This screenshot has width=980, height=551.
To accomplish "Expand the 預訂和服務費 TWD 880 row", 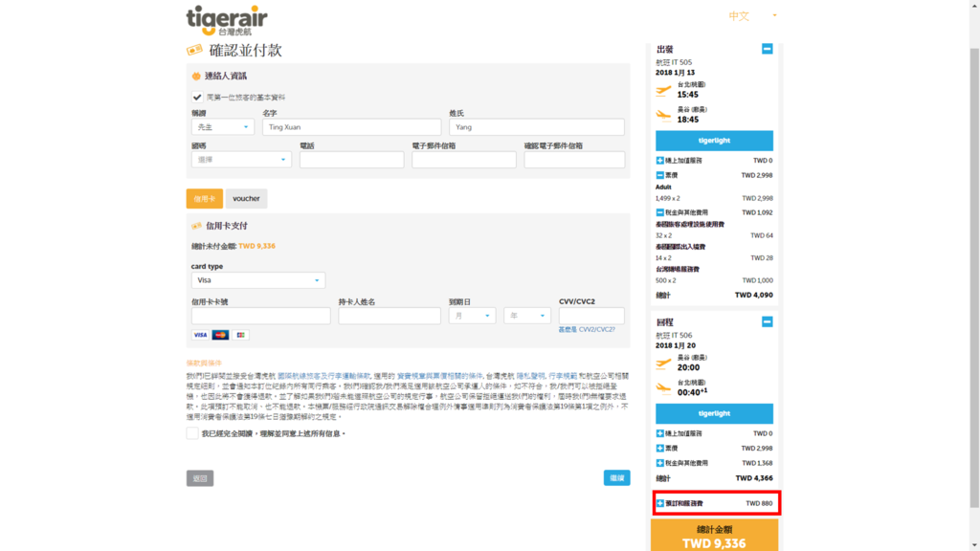I will click(660, 503).
